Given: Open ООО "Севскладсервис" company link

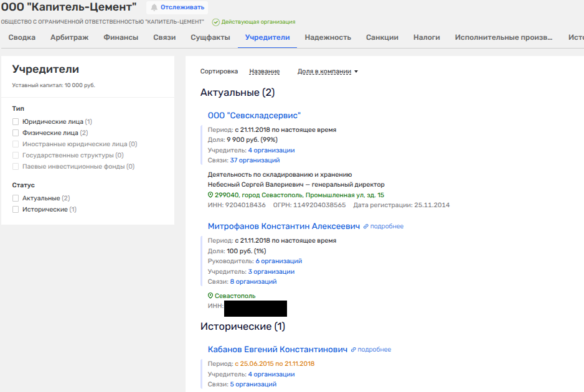Looking at the screenshot, I should (x=254, y=116).
